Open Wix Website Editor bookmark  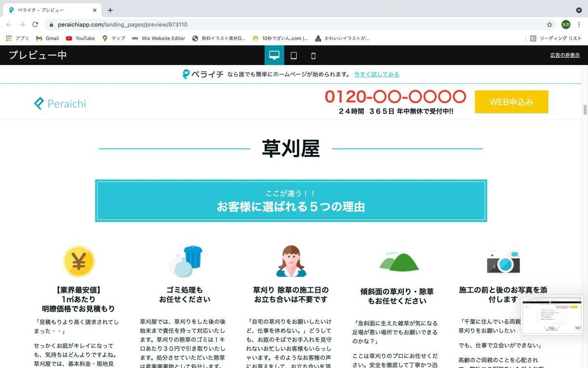coord(159,38)
